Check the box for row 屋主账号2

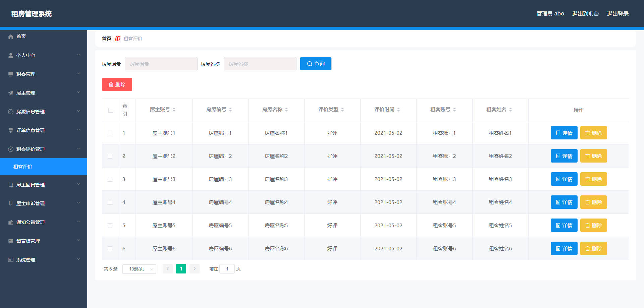tap(110, 156)
